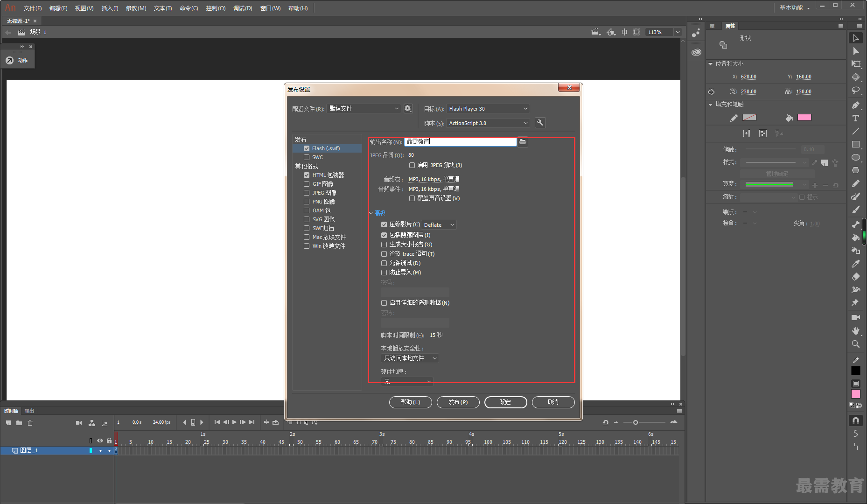Viewport: 867px width, 504px height.
Task: Click the 发布(P) button
Action: (x=458, y=402)
